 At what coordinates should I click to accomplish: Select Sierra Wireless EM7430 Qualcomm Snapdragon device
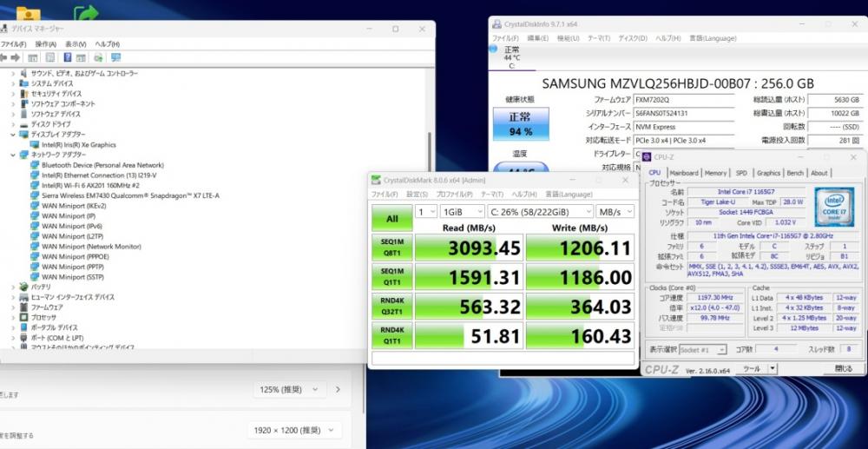[x=130, y=195]
